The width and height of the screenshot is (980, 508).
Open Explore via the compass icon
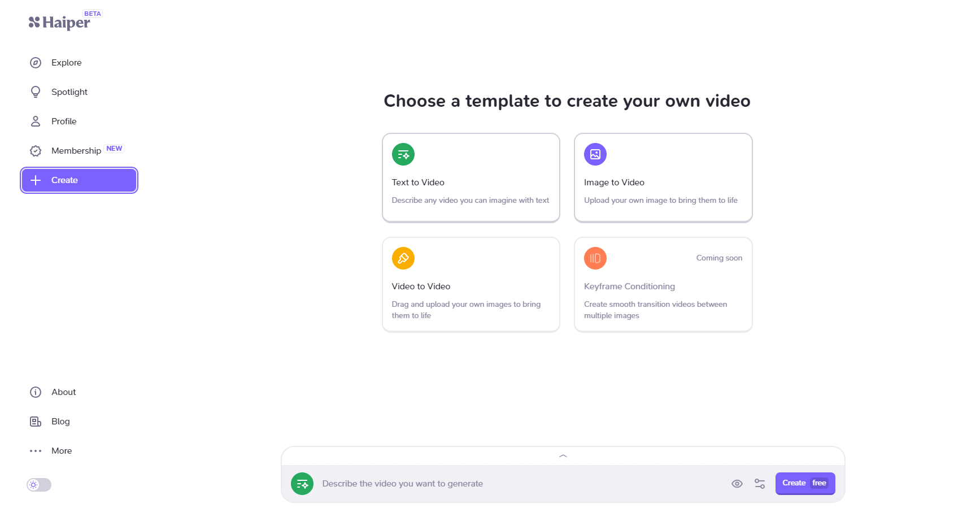(x=36, y=63)
